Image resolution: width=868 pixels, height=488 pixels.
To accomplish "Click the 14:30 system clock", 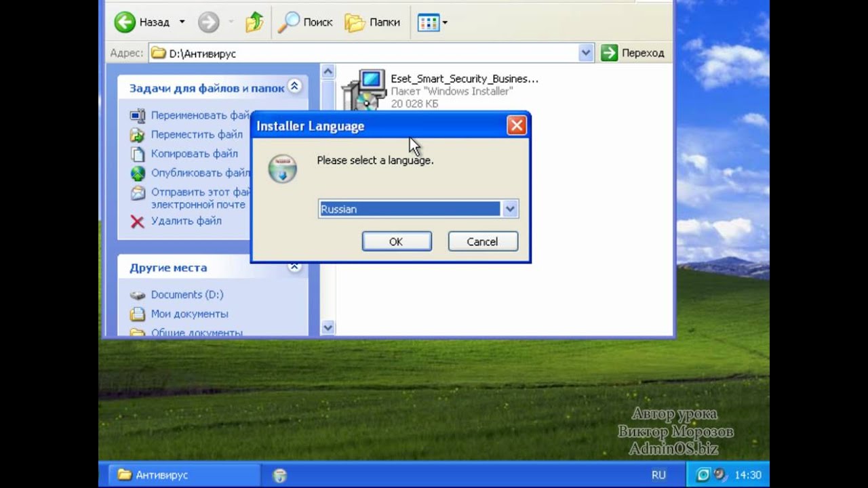I will [x=748, y=475].
